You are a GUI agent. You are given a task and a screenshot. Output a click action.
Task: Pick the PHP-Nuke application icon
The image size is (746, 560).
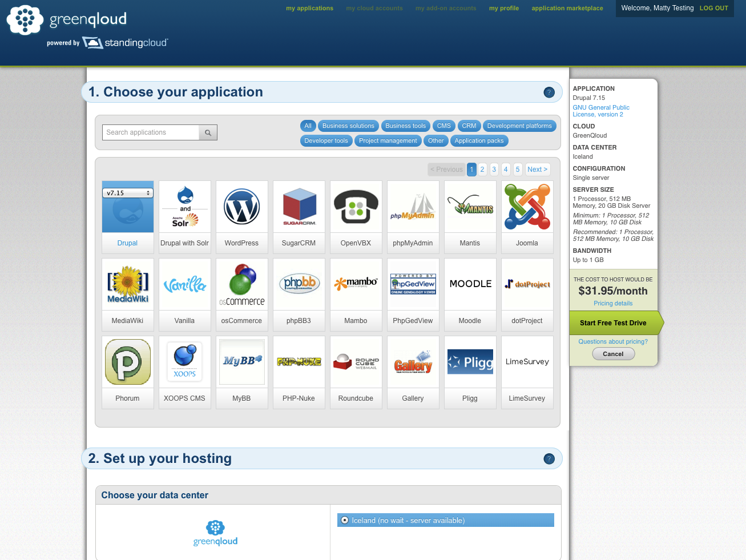click(x=299, y=362)
